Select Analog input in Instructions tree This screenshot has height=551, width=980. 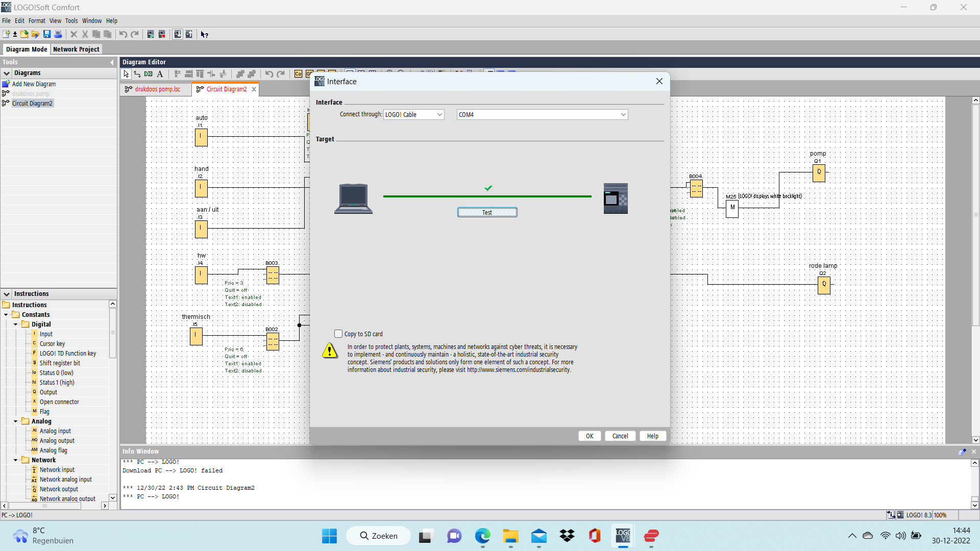pyautogui.click(x=55, y=431)
